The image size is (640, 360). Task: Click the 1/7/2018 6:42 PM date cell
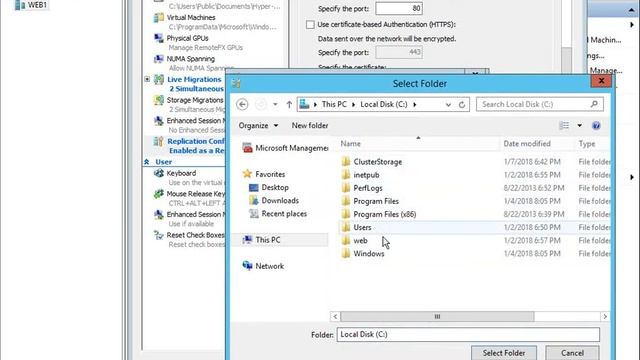532,162
